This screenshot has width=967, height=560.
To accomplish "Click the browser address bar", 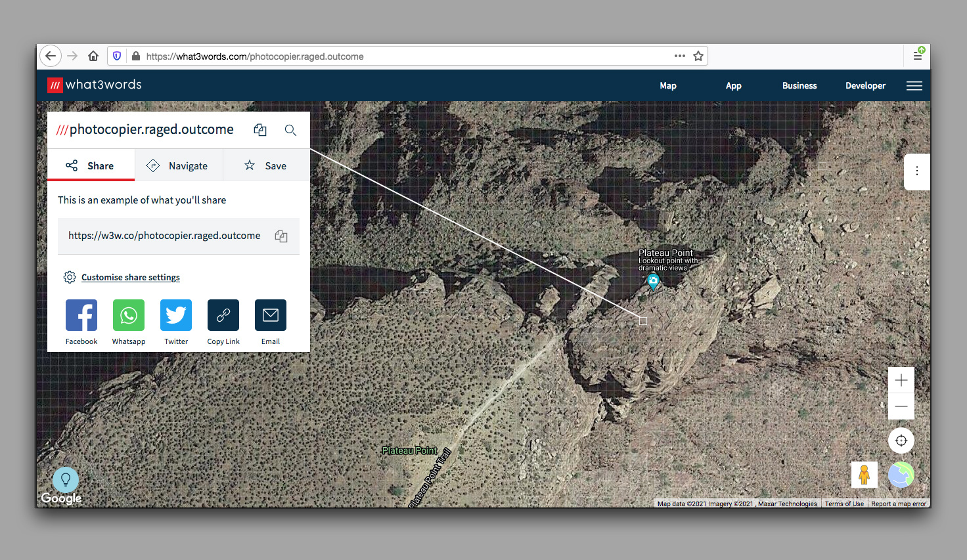I will click(394, 56).
